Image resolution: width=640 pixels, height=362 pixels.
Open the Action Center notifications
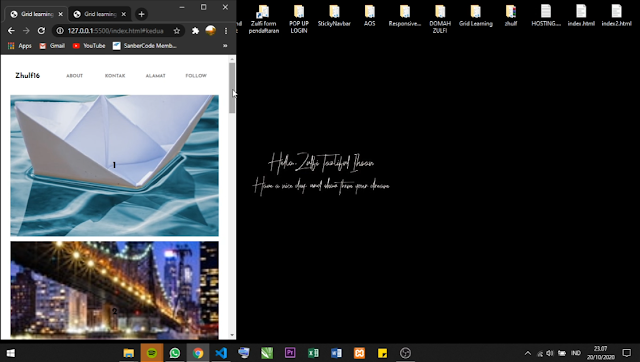tap(627, 353)
